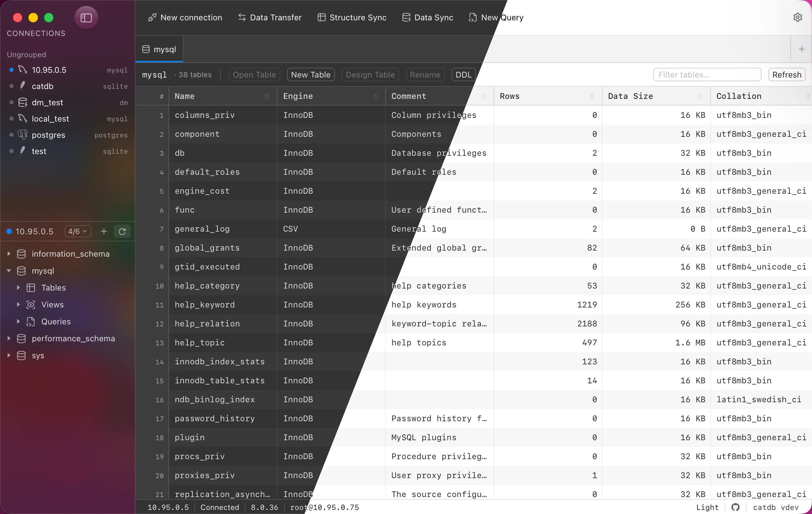The width and height of the screenshot is (812, 514).
Task: Click the Refresh button
Action: [787, 75]
